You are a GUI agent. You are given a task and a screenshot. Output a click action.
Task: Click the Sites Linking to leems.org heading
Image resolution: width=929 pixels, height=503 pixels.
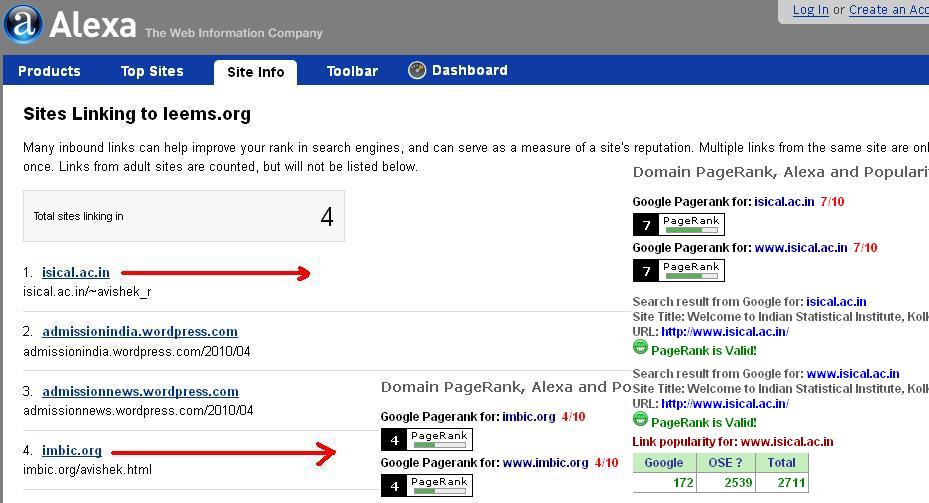coord(137,114)
